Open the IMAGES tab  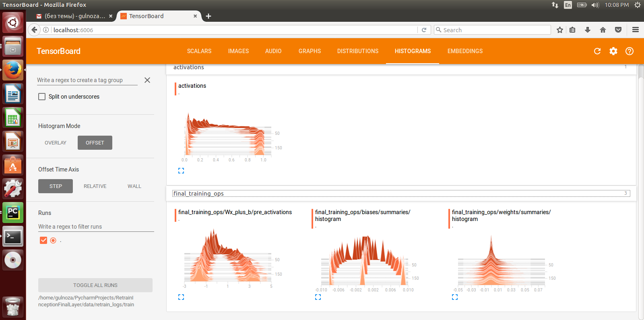pos(238,51)
